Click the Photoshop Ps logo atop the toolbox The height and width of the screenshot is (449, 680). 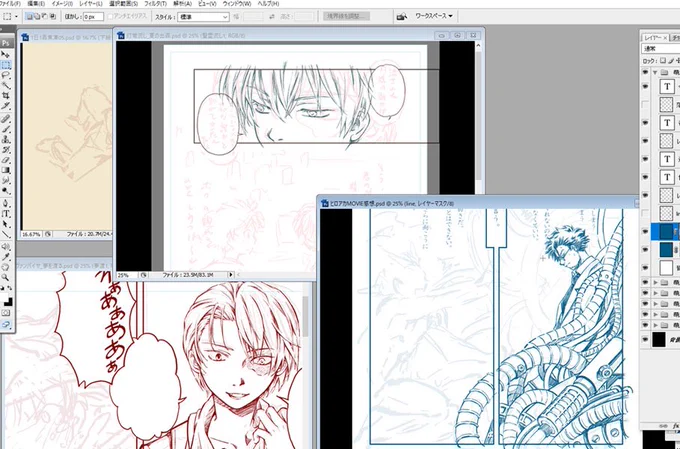tap(6, 43)
